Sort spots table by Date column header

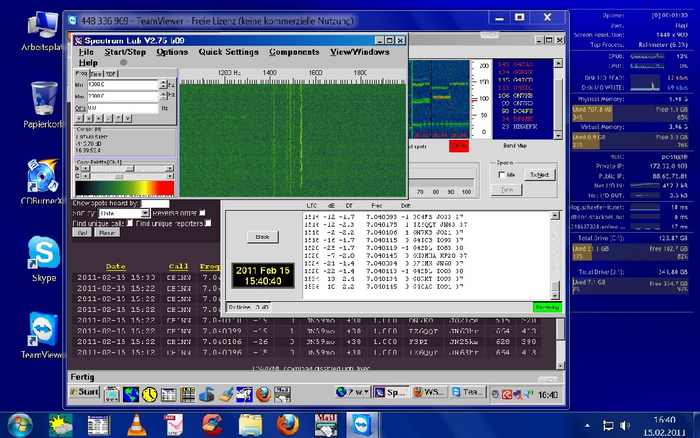click(x=116, y=267)
